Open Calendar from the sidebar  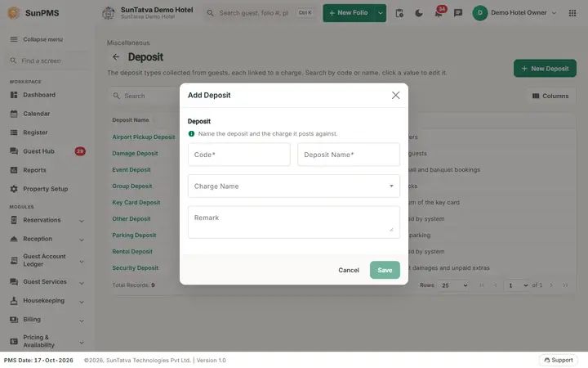[37, 114]
